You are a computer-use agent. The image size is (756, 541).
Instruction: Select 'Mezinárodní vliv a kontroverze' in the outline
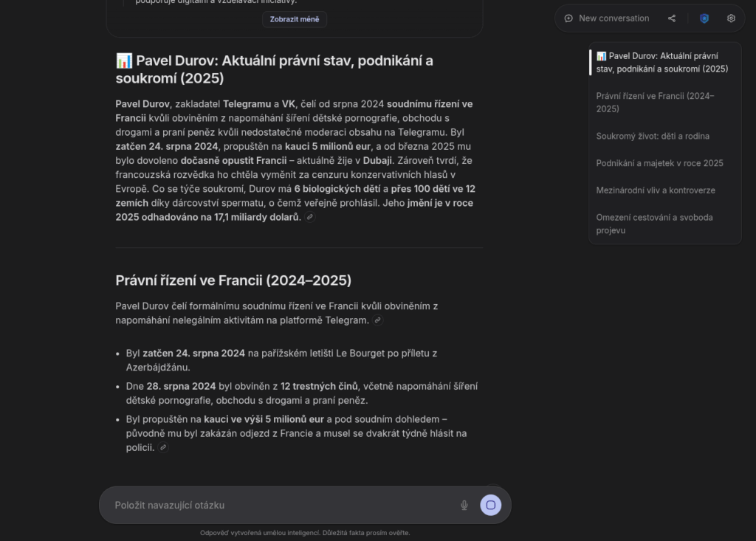(x=656, y=190)
